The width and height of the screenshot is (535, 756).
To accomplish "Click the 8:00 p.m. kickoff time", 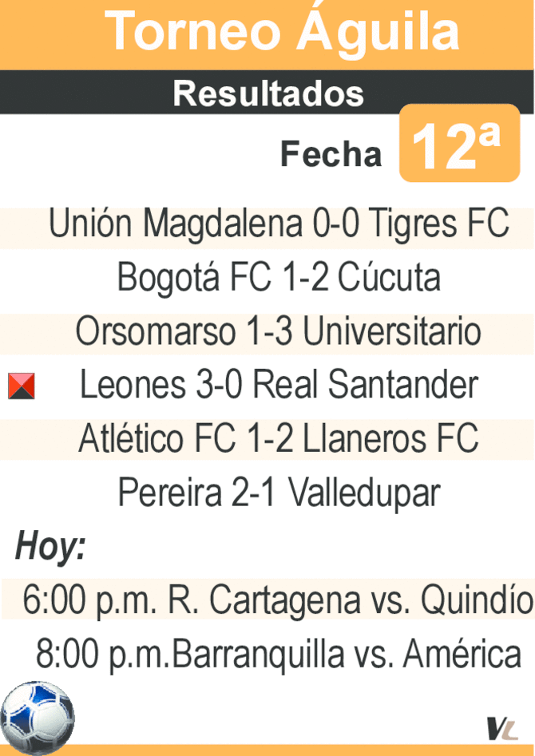I will [x=103, y=655].
